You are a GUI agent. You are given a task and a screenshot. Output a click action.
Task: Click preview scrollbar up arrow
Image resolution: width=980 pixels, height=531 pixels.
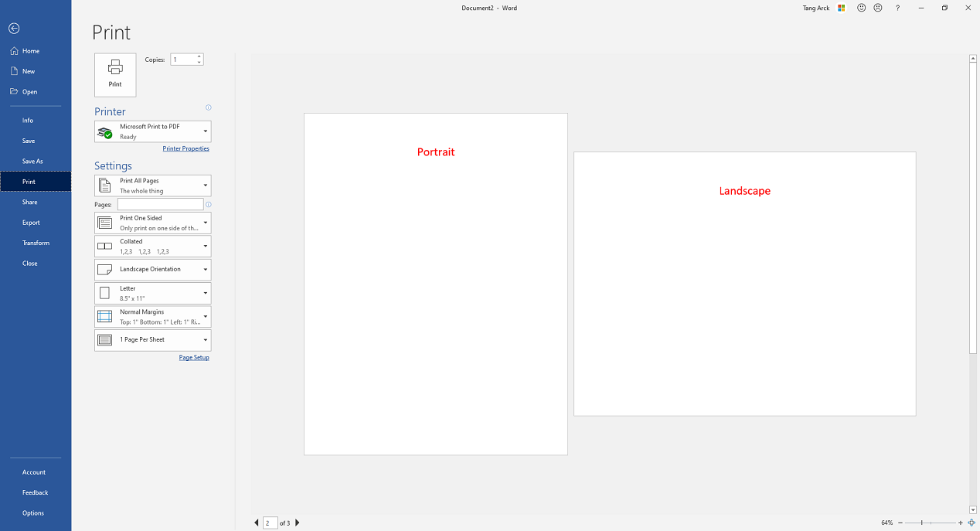[973, 59]
